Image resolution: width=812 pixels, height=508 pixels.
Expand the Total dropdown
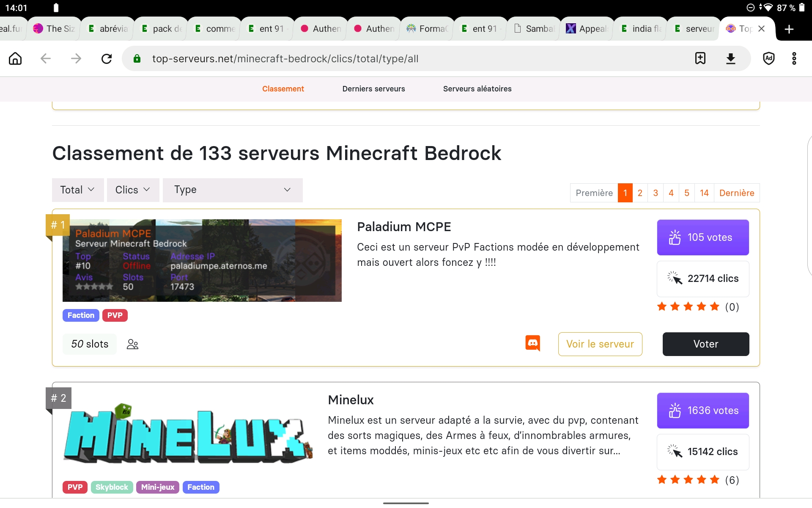[x=78, y=190]
